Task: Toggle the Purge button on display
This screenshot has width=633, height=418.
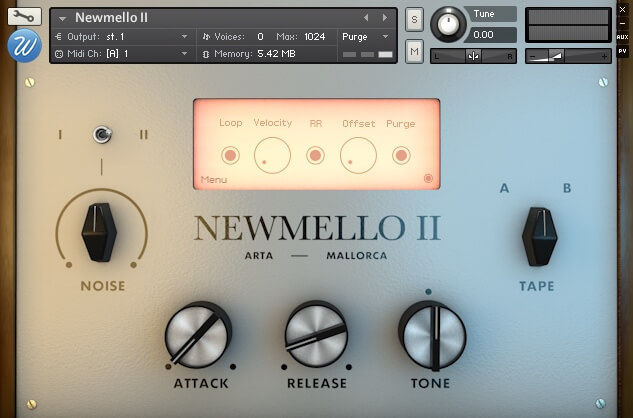Action: (x=401, y=155)
